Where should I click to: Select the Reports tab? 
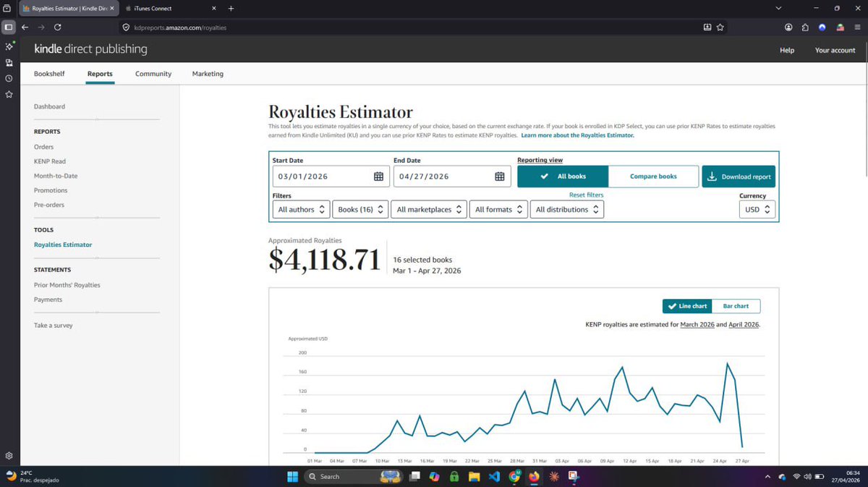tap(100, 74)
